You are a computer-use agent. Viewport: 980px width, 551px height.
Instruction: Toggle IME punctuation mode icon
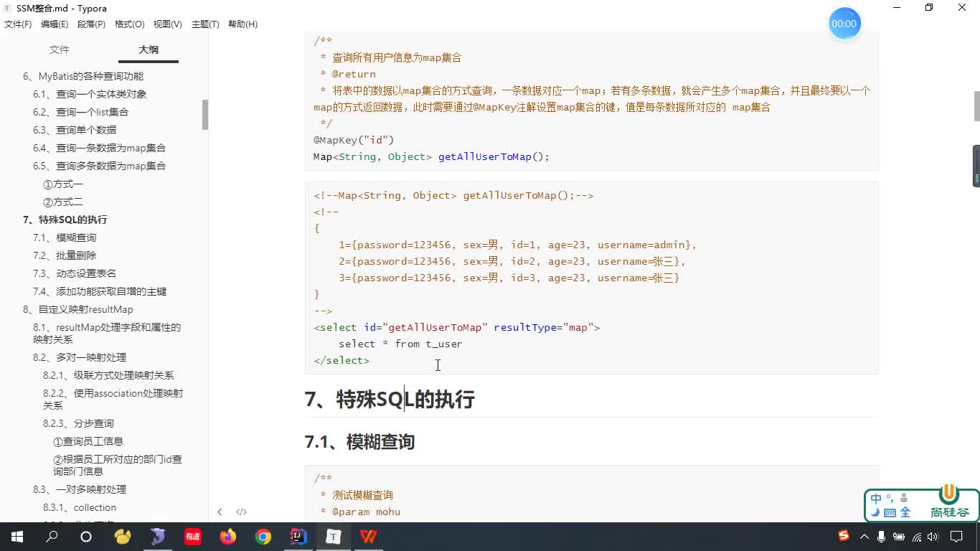pos(890,498)
